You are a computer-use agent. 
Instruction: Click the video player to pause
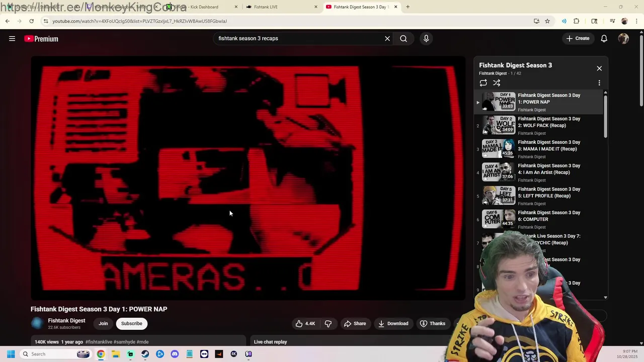click(248, 178)
